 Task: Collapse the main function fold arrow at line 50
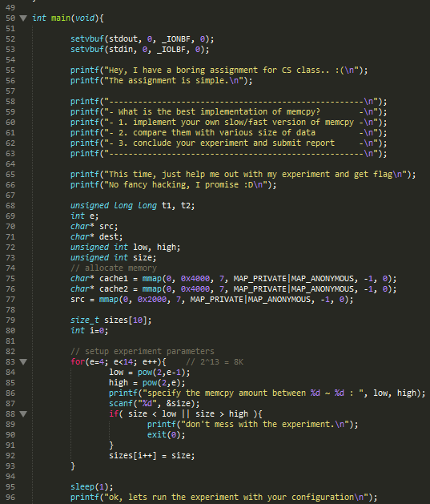(23, 18)
